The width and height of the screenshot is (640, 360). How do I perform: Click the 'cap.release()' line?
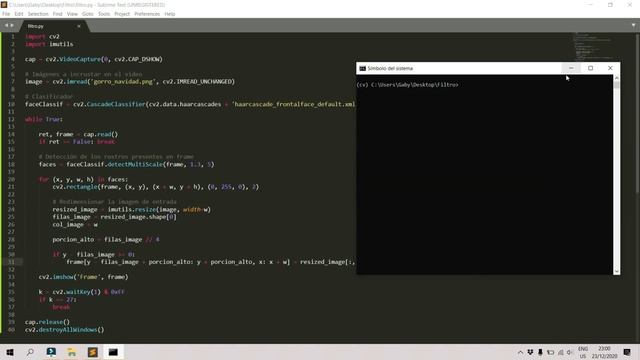point(47,322)
